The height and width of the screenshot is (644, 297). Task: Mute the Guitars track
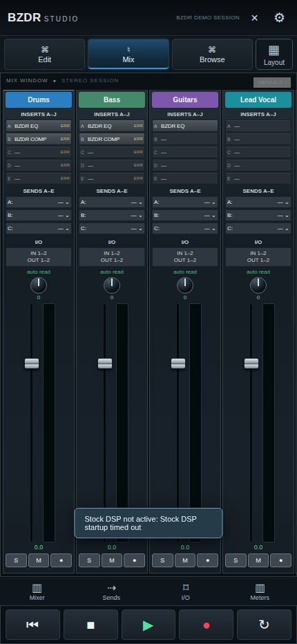(185, 560)
